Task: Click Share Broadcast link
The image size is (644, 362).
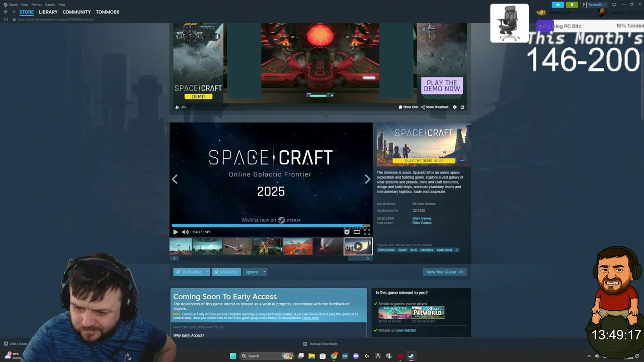Action: pos(435,107)
